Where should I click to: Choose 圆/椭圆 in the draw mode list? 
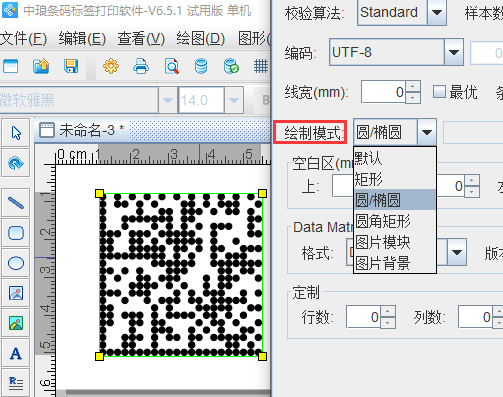pyautogui.click(x=395, y=200)
